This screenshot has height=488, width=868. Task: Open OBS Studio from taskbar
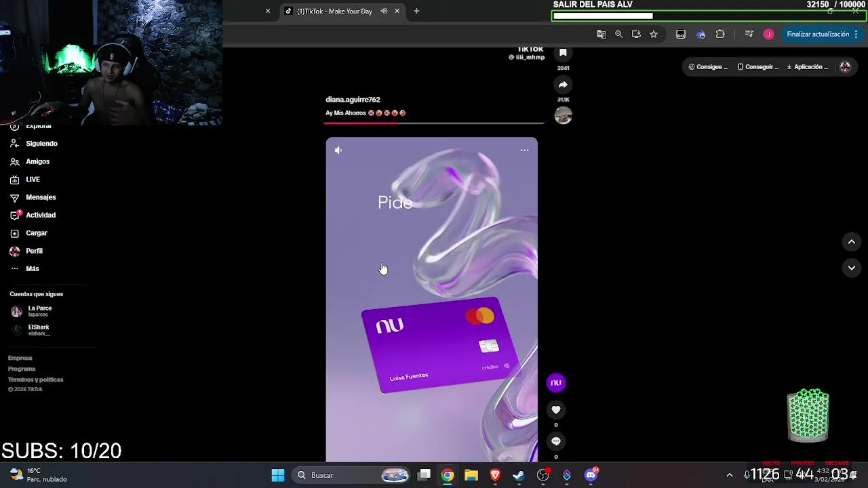[543, 475]
